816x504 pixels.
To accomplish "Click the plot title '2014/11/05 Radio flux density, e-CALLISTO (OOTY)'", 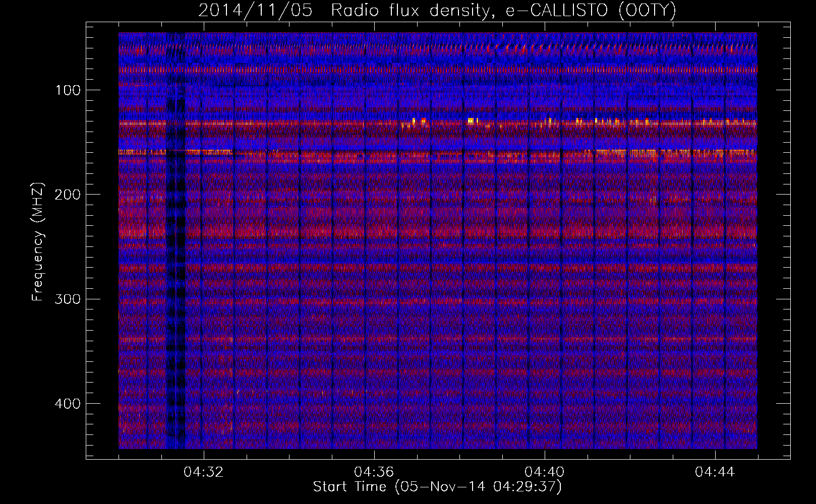I will tap(437, 10).
